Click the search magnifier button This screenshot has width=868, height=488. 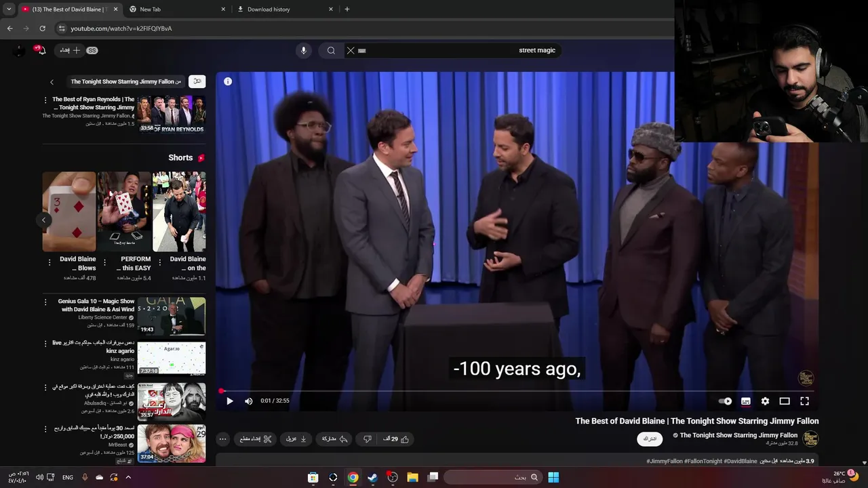[x=331, y=50]
